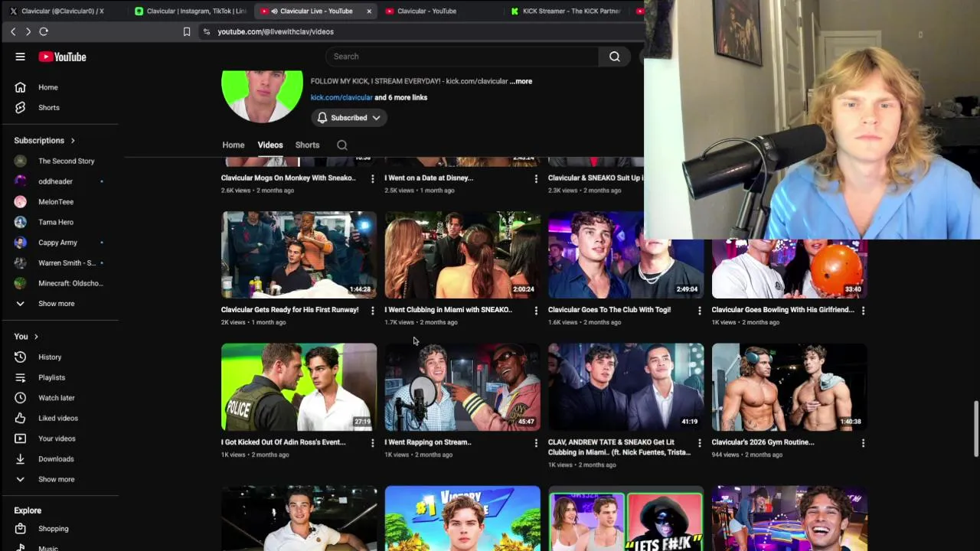
Task: Open the Subscribed notification dropdown
Action: point(348,118)
